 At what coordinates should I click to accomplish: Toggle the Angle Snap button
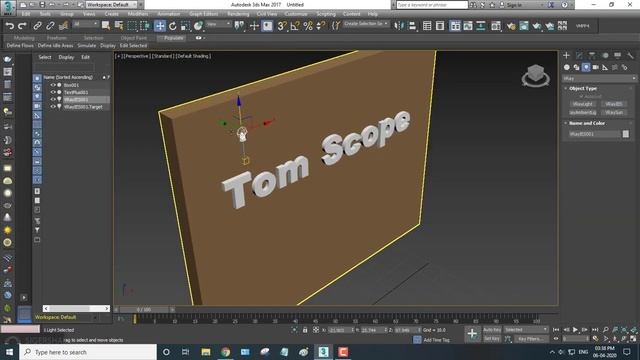(295, 26)
